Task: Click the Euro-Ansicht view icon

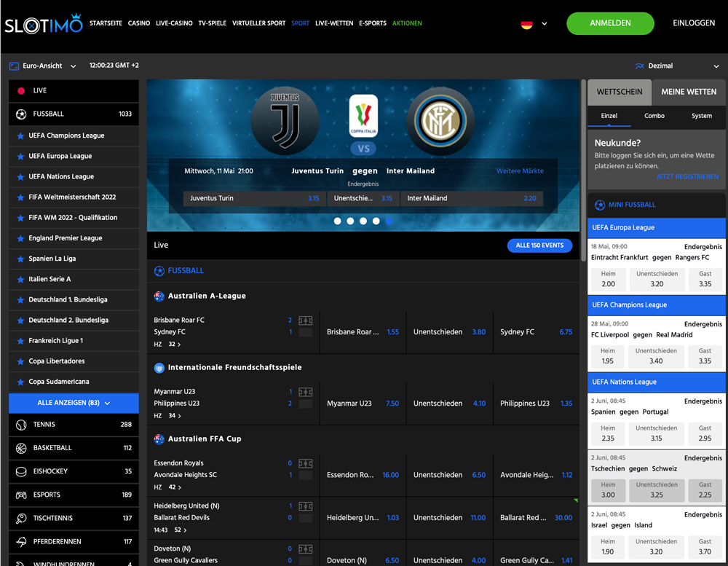Action: click(14, 66)
